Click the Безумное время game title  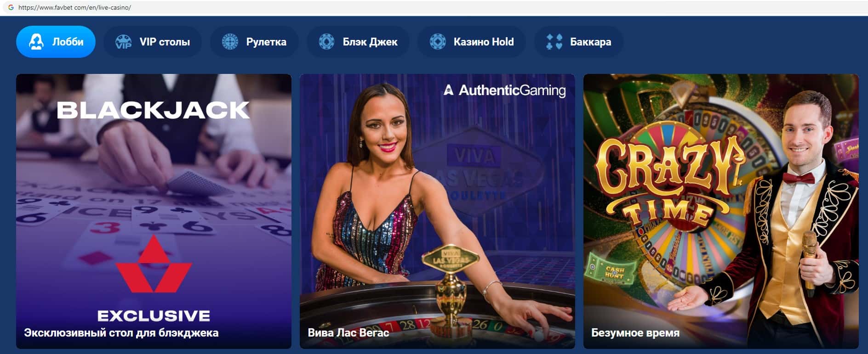(x=635, y=333)
